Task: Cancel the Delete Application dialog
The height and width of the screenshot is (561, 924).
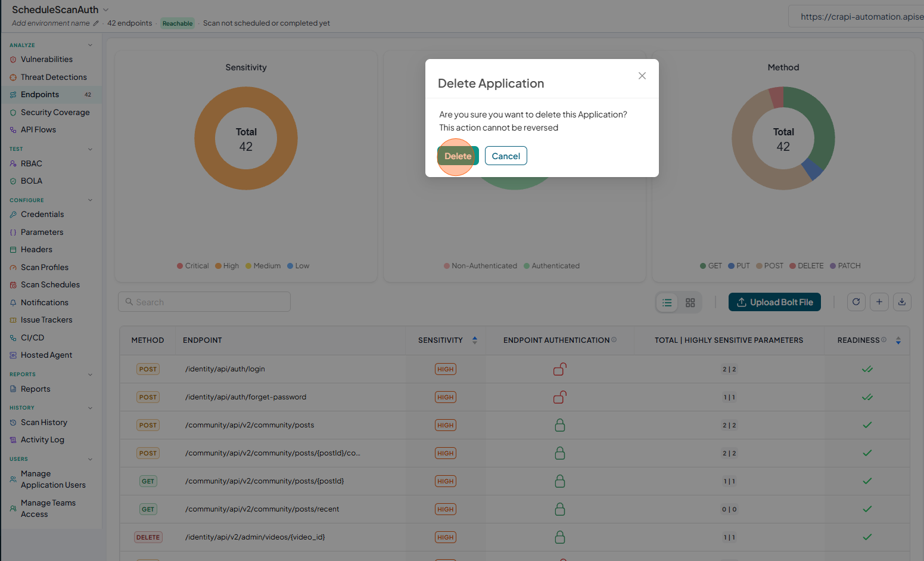Action: pyautogui.click(x=506, y=156)
